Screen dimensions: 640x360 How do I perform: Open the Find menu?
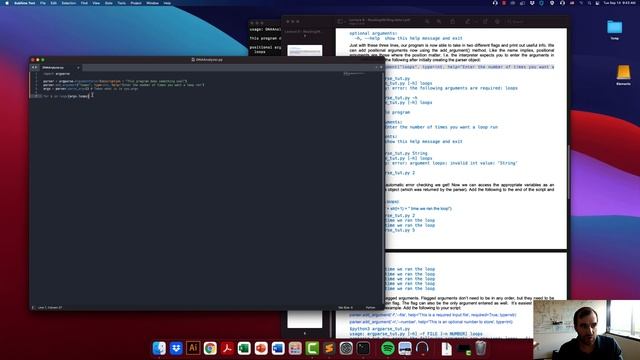[x=84, y=3]
